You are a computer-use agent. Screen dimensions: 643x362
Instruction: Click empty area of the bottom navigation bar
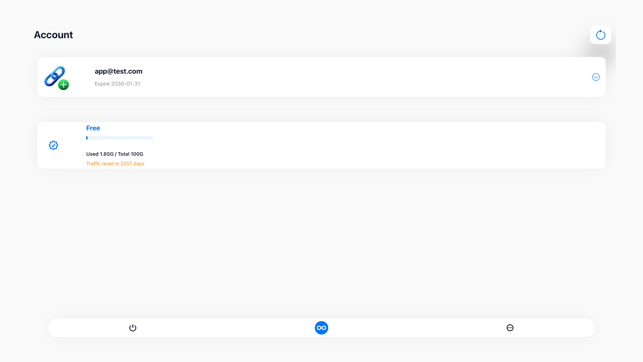tap(227, 328)
